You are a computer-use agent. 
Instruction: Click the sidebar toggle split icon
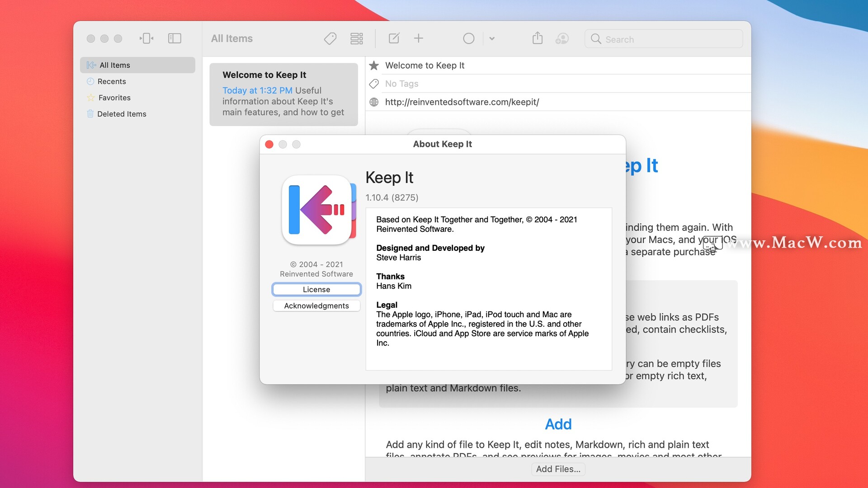174,39
